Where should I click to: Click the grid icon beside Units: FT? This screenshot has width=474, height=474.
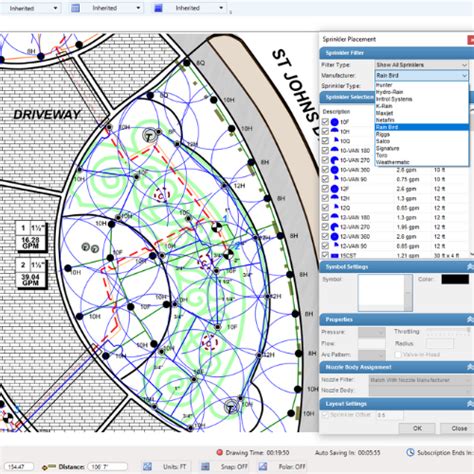pos(147,466)
